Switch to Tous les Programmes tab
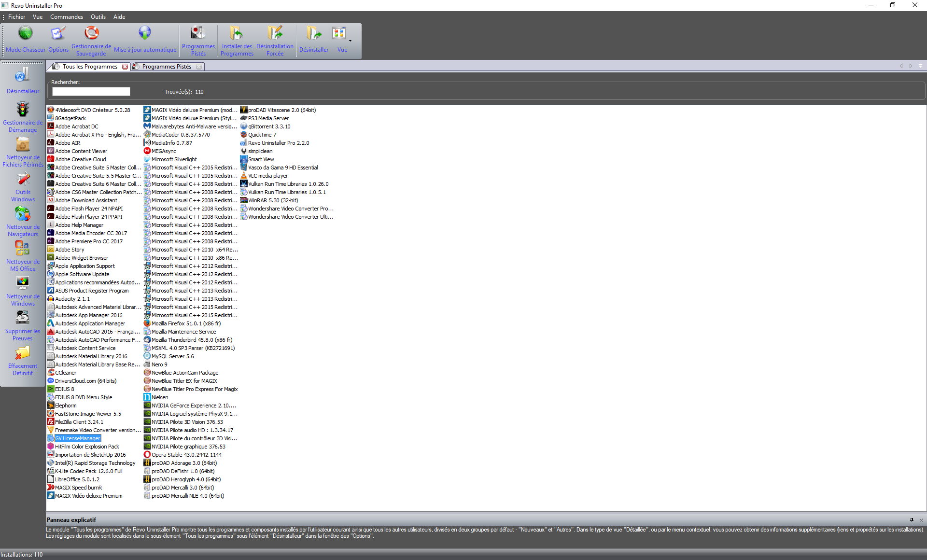The image size is (927, 560). point(90,67)
